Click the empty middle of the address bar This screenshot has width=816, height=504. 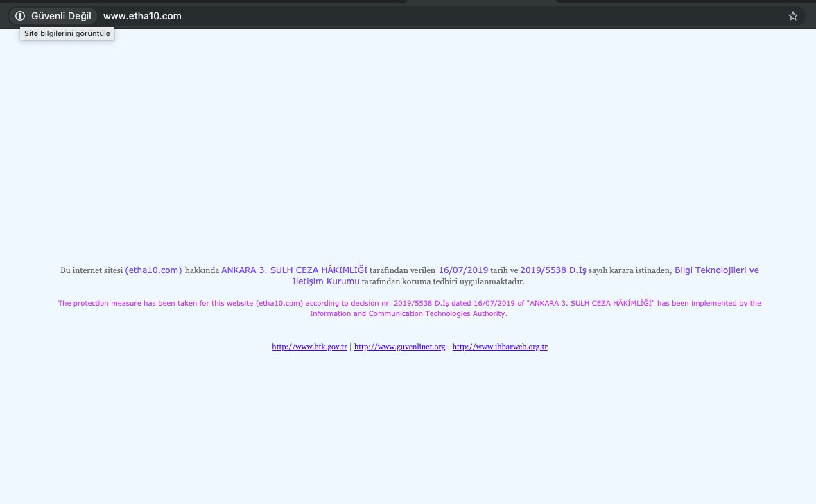click(485, 16)
